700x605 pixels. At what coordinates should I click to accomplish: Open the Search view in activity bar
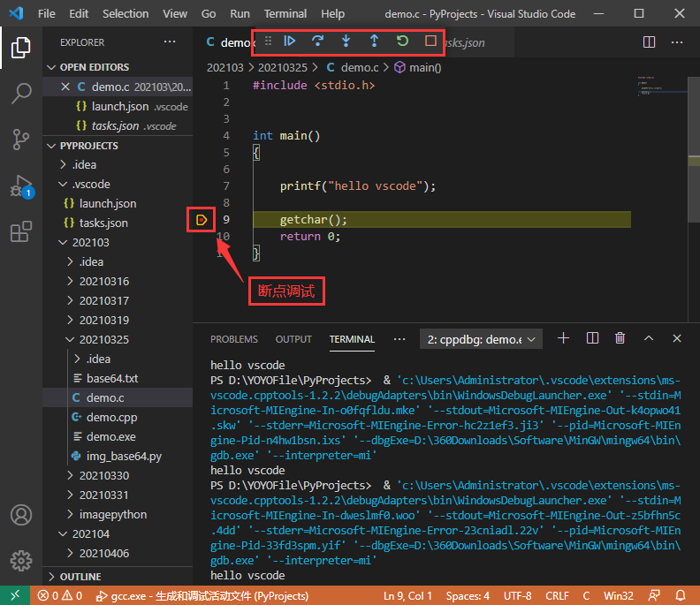coord(20,94)
